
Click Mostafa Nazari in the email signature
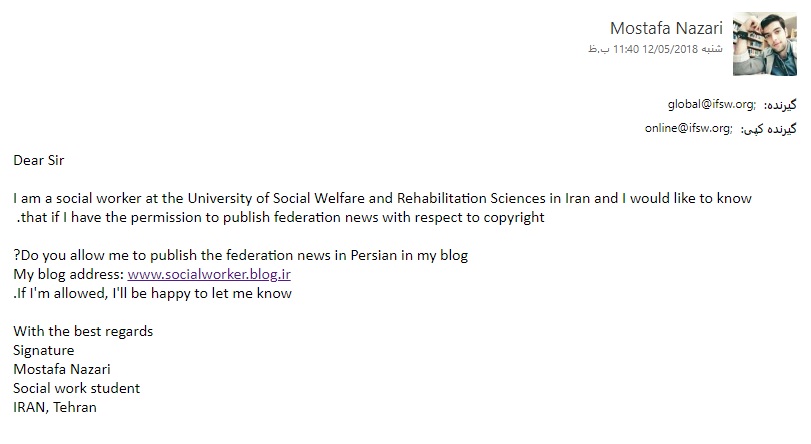[62, 369]
